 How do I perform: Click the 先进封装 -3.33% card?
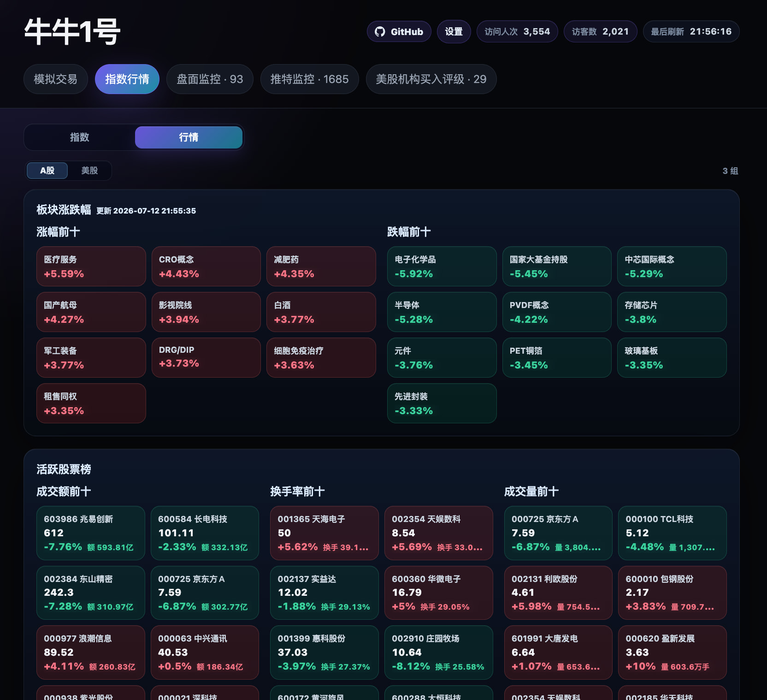click(442, 403)
